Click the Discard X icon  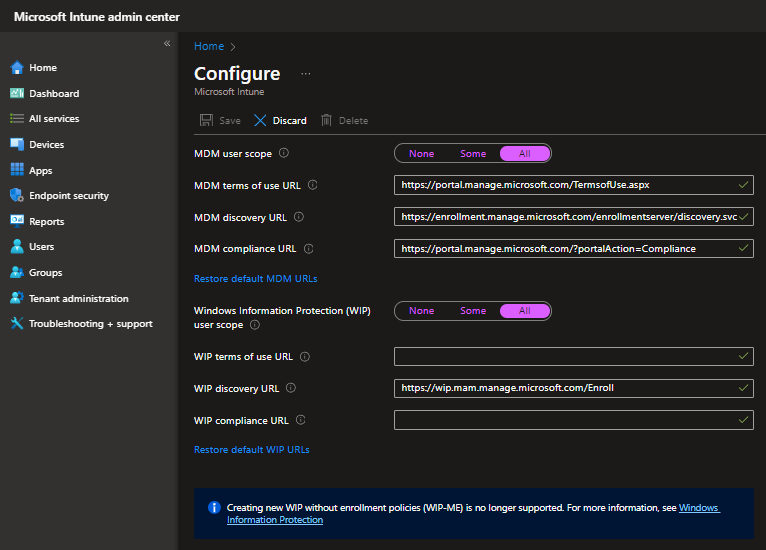tap(260, 120)
